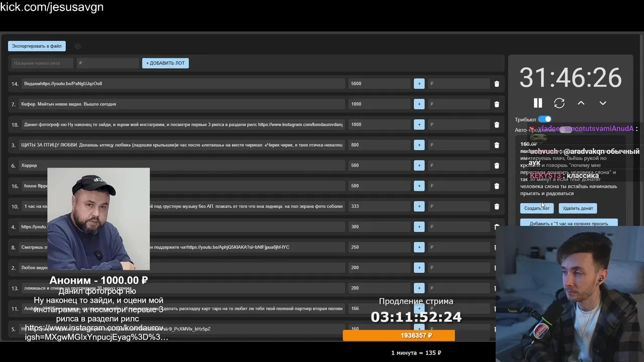
Task: Delete lot 6 Хоррор with trash icon
Action: [x=497, y=165]
